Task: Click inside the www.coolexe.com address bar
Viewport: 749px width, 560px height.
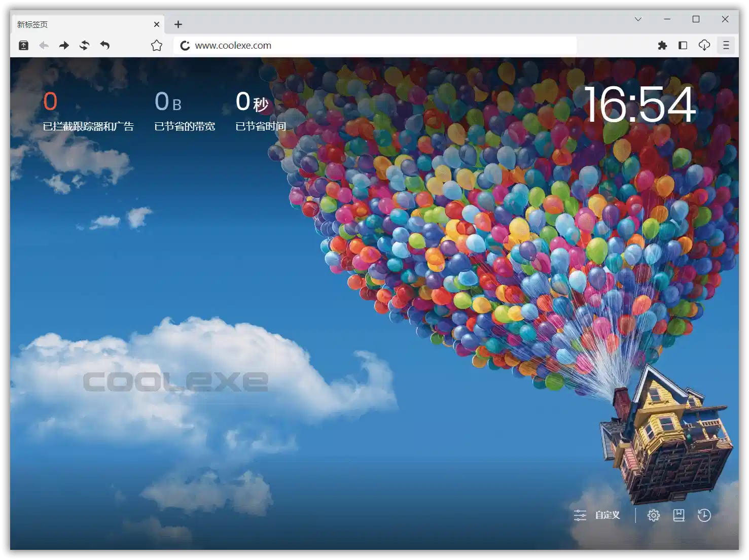Action: 355,45
